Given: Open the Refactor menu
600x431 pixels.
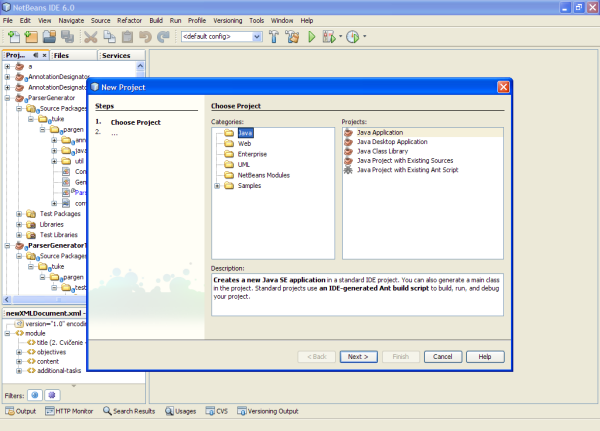Looking at the screenshot, I should pos(130,19).
